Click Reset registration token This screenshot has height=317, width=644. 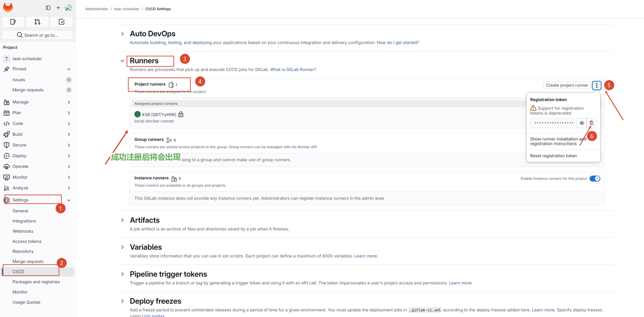pos(553,156)
